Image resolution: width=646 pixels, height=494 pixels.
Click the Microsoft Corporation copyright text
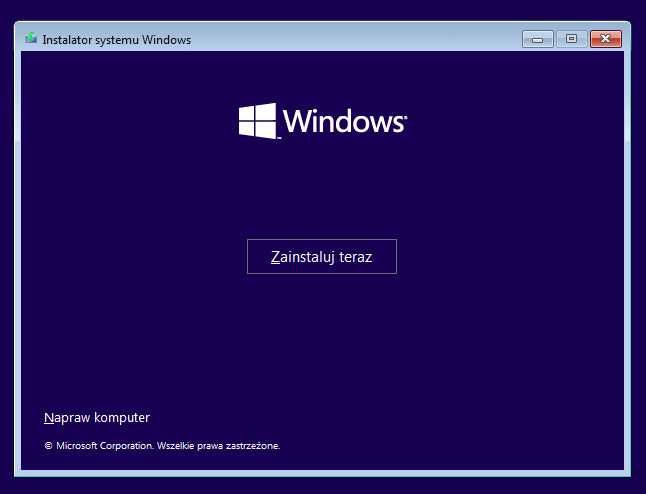162,445
